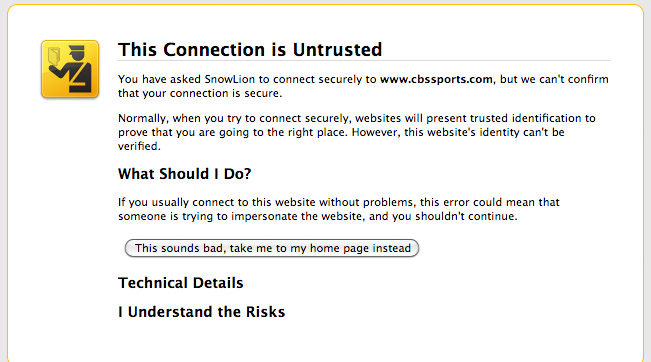Go back using the home page button
651x362 pixels.
[272, 248]
